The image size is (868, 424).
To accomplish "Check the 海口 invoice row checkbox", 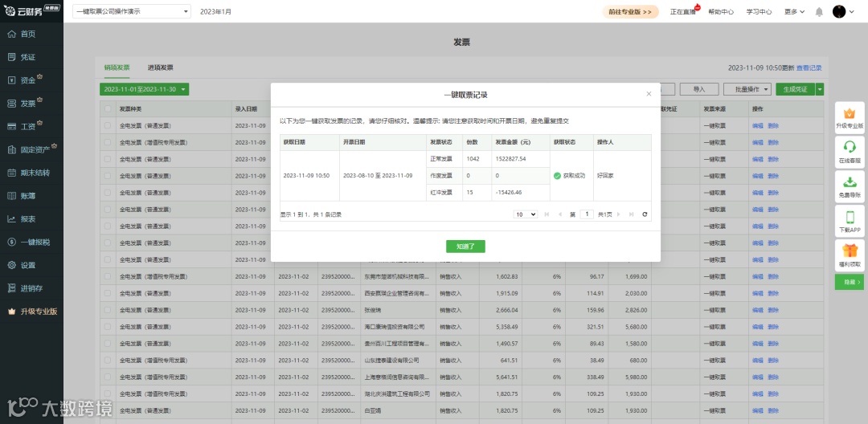I will point(108,327).
